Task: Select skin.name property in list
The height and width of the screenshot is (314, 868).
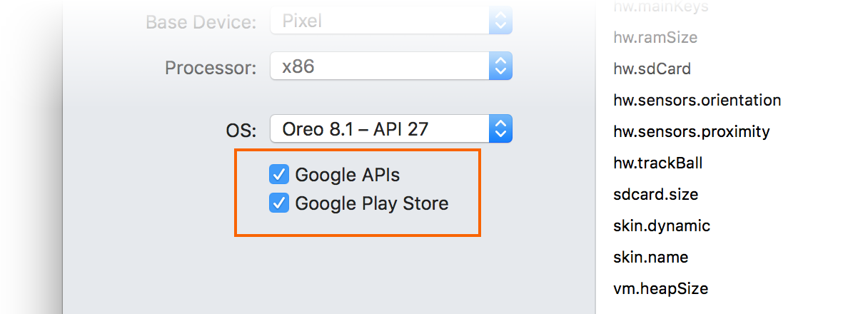Action: point(650,257)
